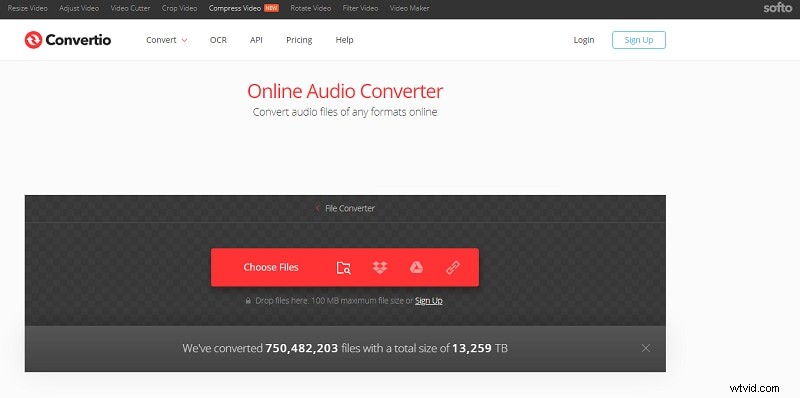Screen dimensions: 800x398
Task: Open the API menu item
Action: (x=256, y=40)
